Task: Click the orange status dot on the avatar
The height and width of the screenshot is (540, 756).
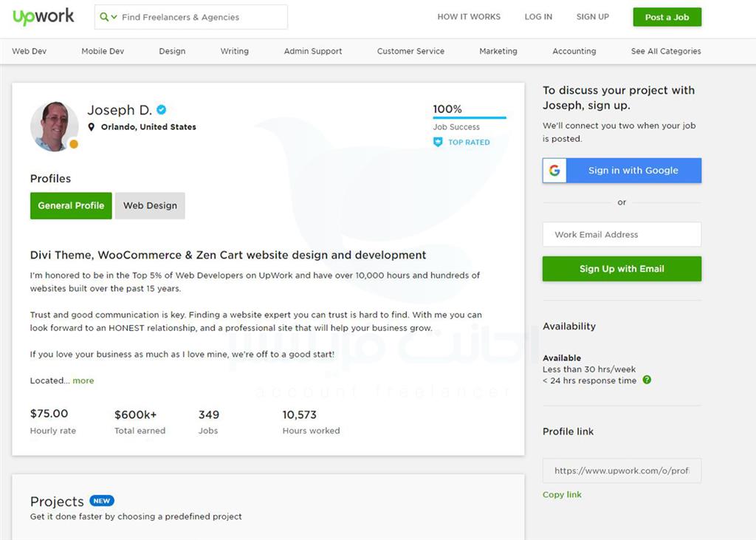Action: (73, 144)
